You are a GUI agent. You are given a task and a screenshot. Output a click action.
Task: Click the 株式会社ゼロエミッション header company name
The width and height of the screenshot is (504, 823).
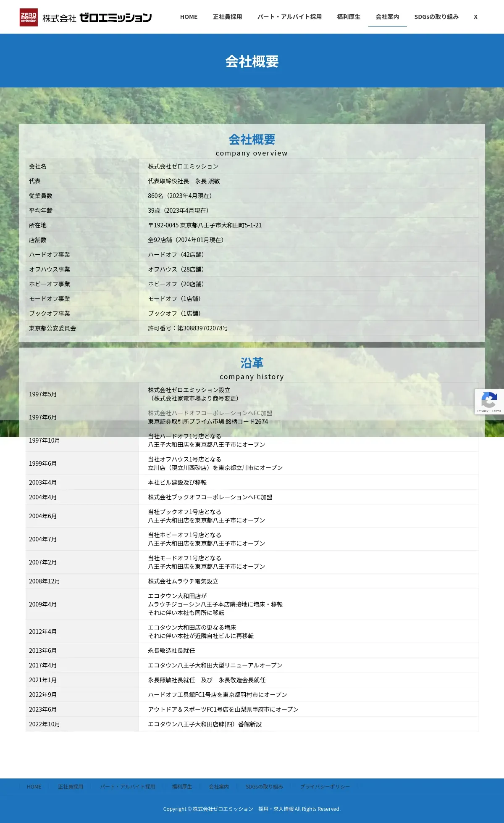click(x=97, y=18)
